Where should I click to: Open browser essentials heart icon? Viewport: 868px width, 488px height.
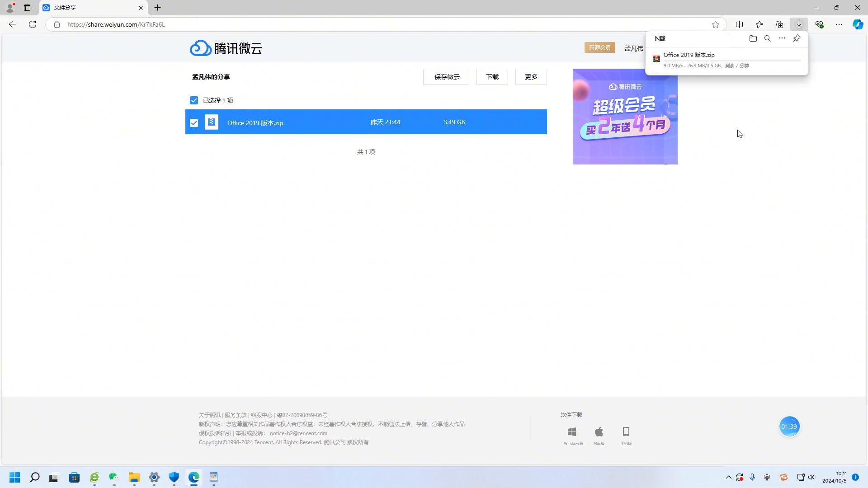(x=819, y=24)
